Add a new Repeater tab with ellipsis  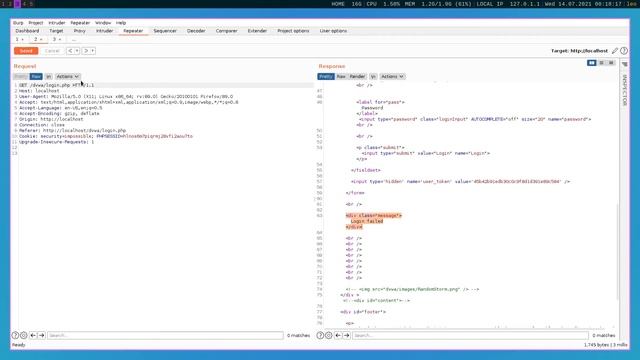(x=73, y=40)
